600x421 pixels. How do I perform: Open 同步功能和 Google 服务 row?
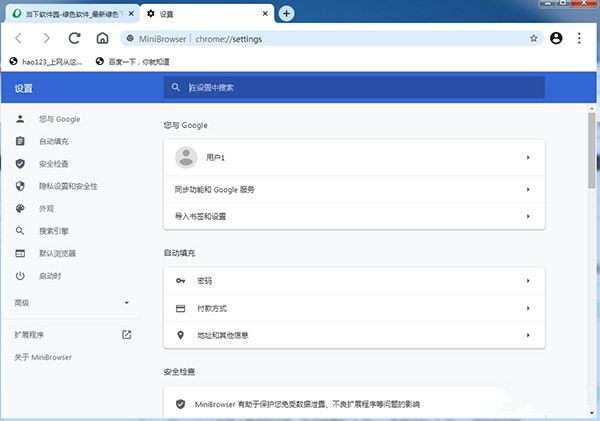(354, 188)
